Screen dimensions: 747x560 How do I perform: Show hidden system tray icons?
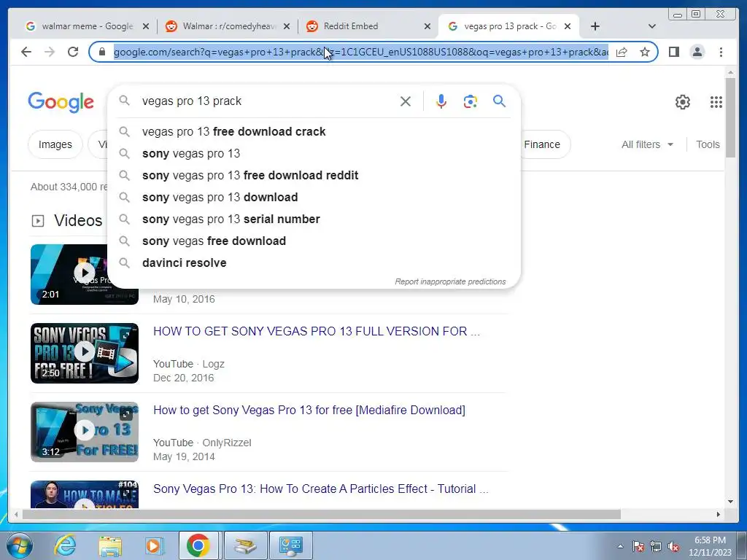coord(620,546)
